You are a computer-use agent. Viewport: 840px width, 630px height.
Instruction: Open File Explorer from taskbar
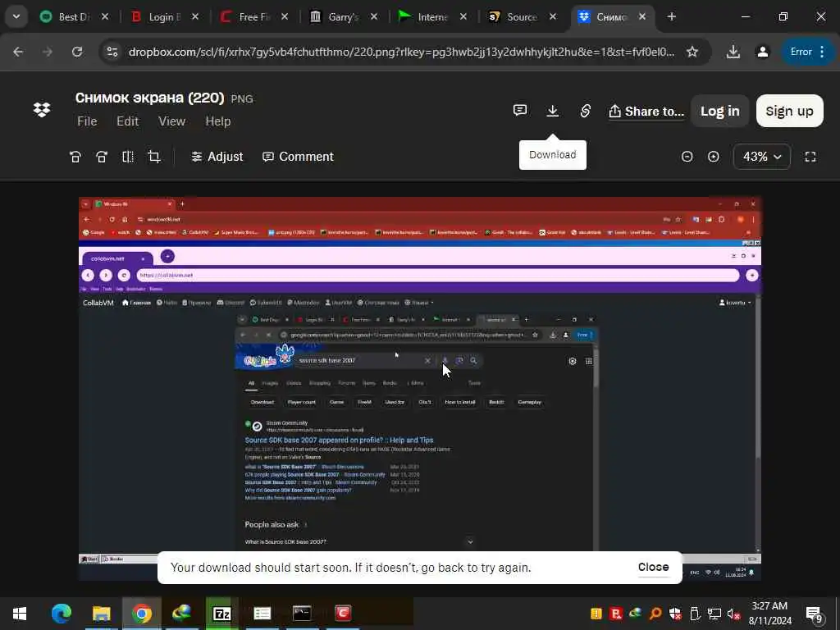pyautogui.click(x=101, y=613)
